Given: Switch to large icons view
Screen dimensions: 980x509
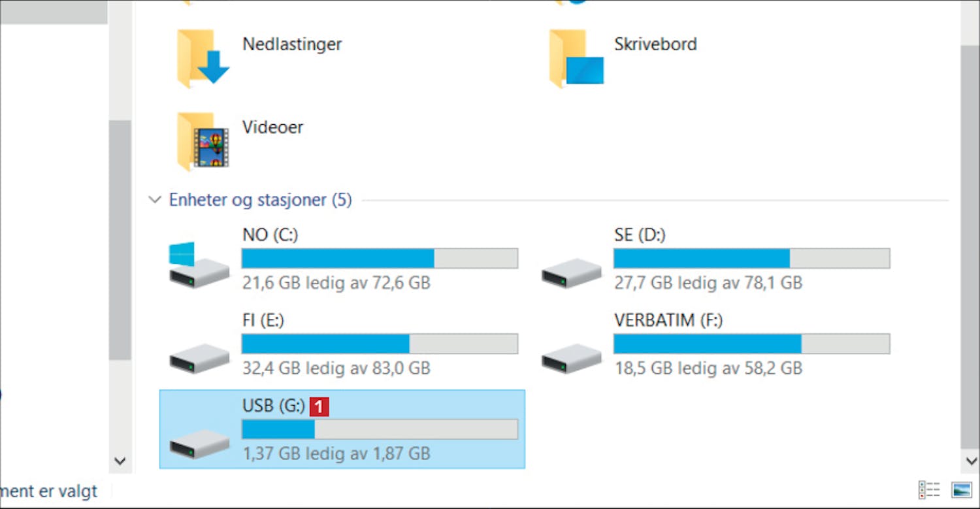Looking at the screenshot, I should point(962,489).
